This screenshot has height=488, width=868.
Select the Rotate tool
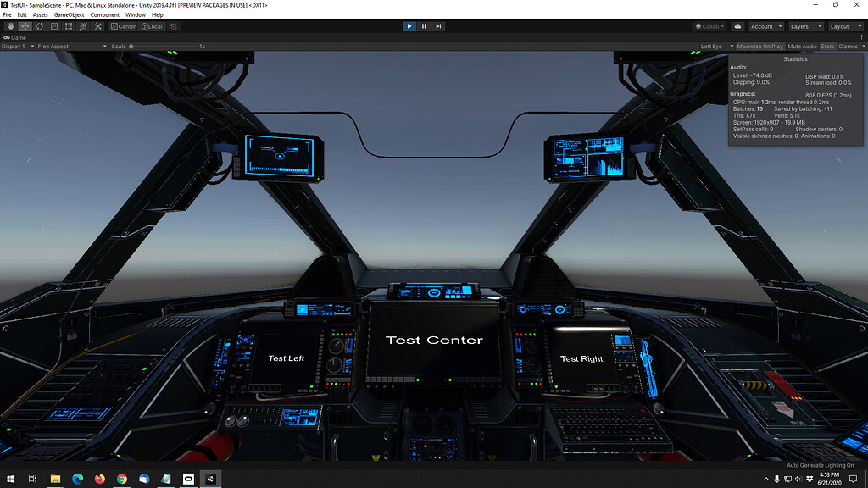(x=40, y=26)
